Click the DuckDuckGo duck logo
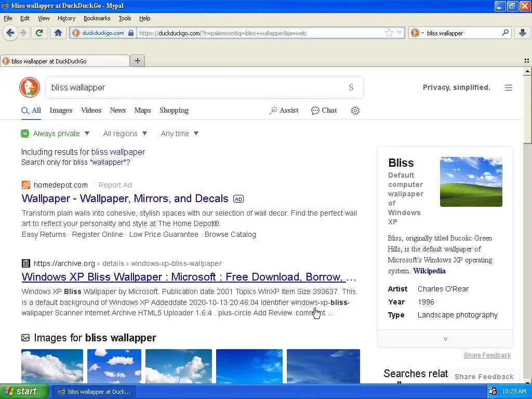Screen dimensions: 532x399 click(x=30, y=87)
